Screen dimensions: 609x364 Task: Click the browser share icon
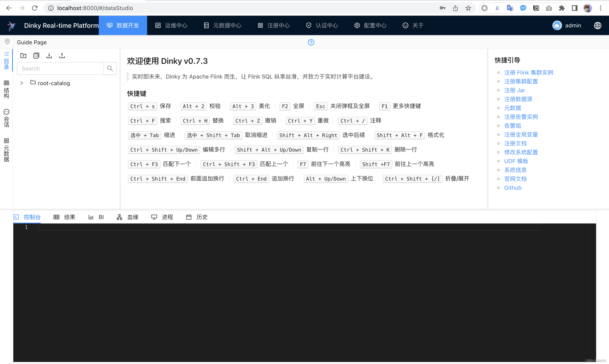click(455, 8)
